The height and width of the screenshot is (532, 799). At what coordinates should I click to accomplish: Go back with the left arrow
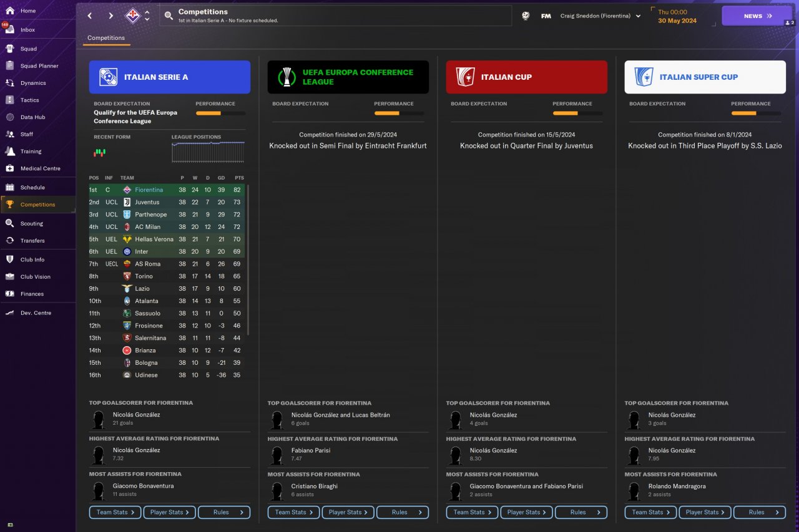pyautogui.click(x=90, y=16)
